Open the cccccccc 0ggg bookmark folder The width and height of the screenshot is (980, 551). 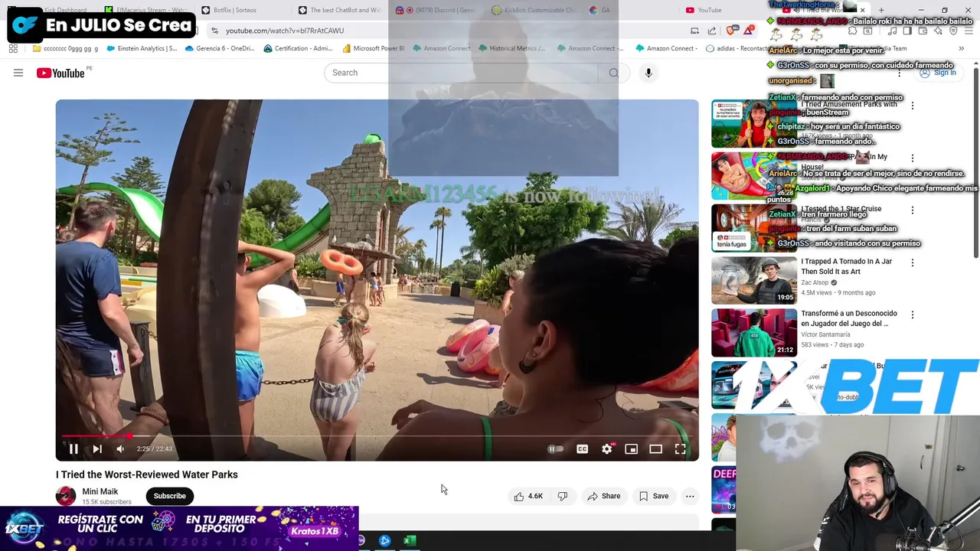click(x=65, y=48)
